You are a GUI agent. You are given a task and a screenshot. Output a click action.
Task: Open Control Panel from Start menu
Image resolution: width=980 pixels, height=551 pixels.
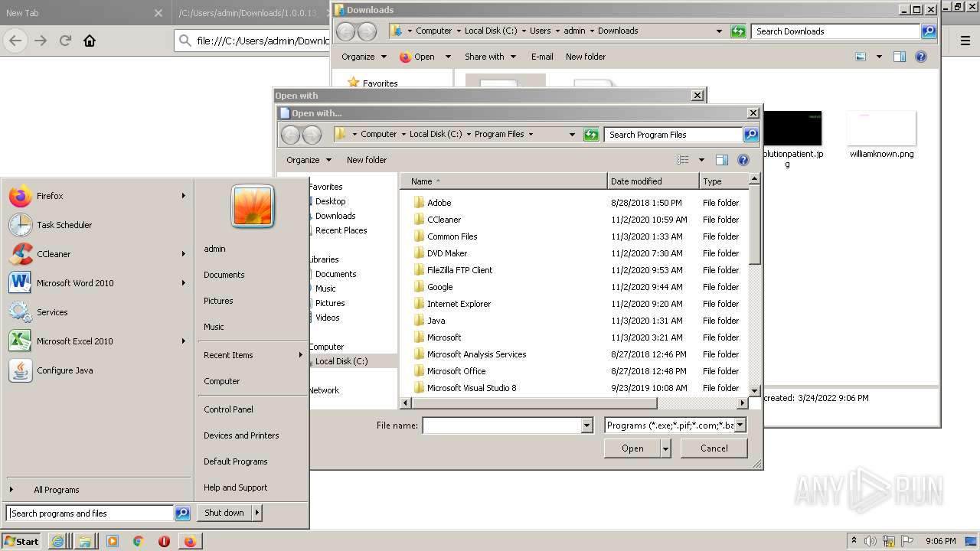pos(228,409)
